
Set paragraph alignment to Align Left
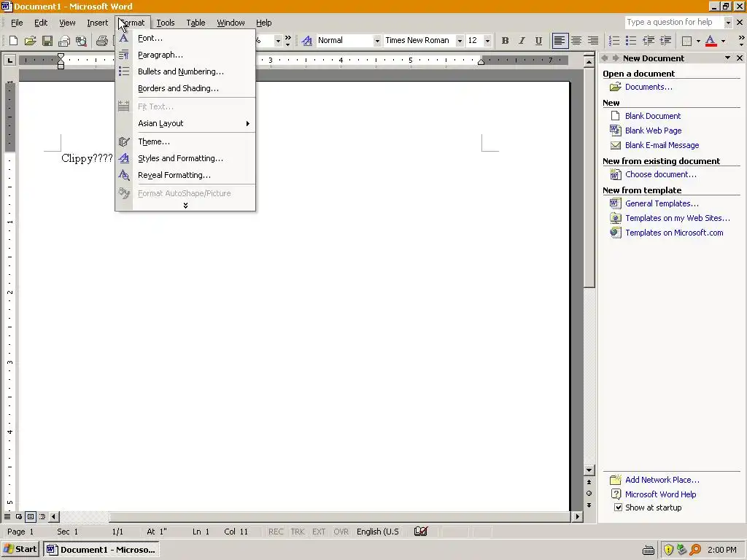click(560, 41)
